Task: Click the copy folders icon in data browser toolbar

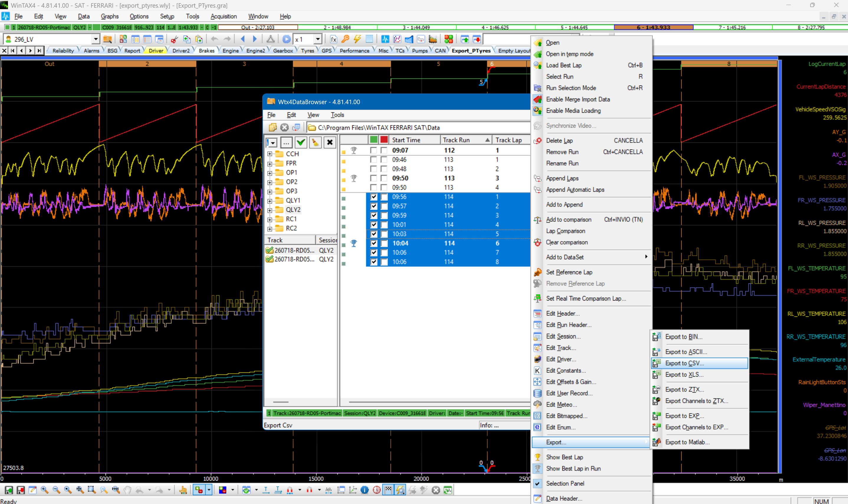Action: click(x=272, y=127)
